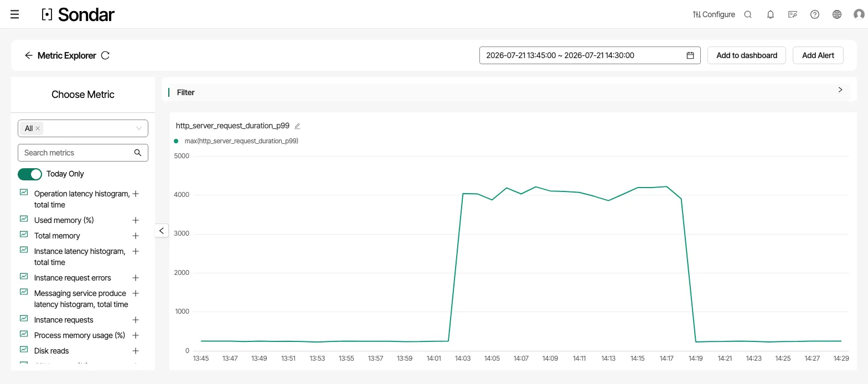Open the language globe icon

[837, 14]
